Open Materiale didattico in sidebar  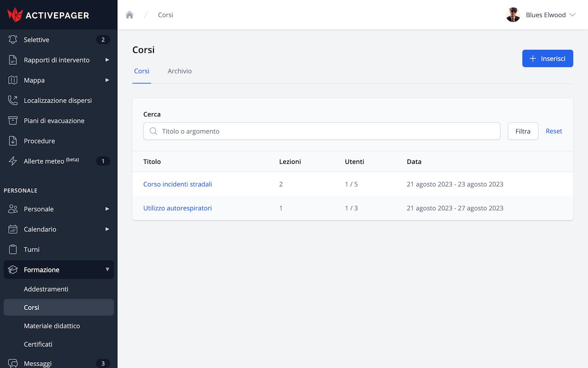pos(52,326)
